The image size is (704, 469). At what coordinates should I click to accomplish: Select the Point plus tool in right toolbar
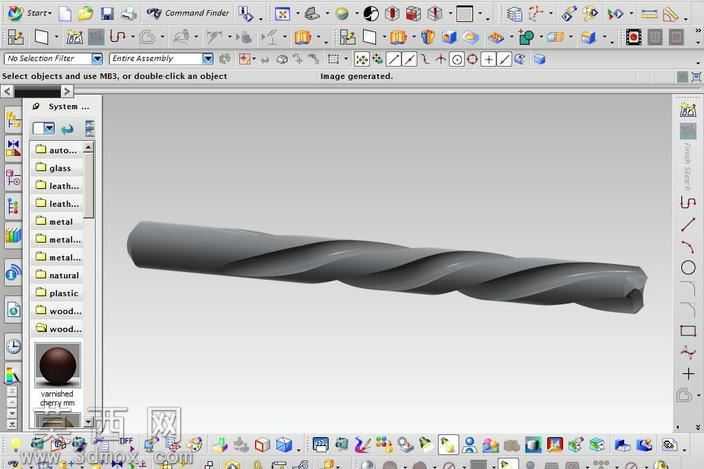(x=688, y=374)
